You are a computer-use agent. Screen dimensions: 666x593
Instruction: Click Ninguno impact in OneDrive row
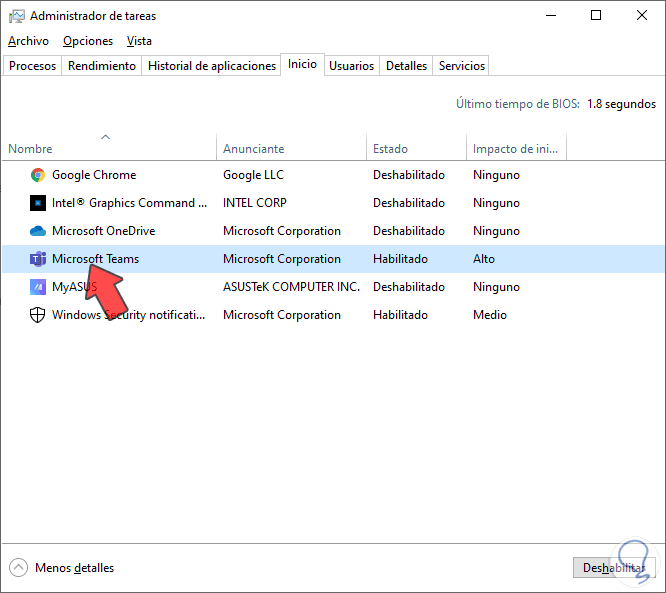coord(496,231)
